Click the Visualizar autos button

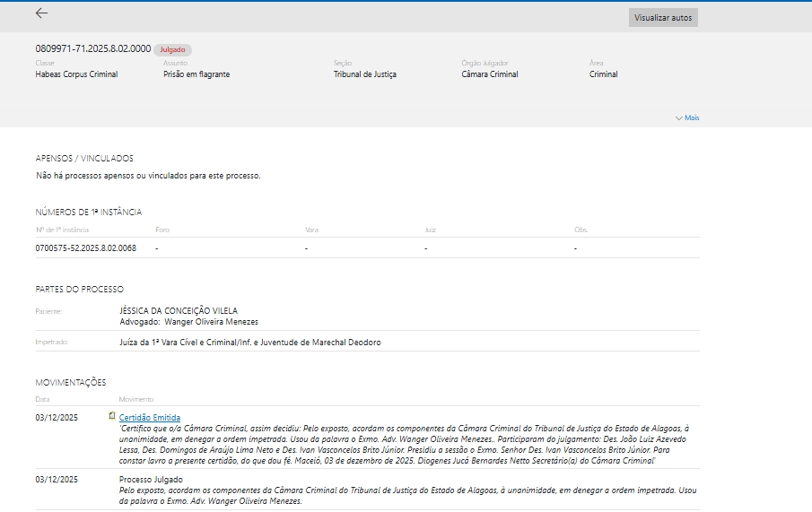point(662,18)
